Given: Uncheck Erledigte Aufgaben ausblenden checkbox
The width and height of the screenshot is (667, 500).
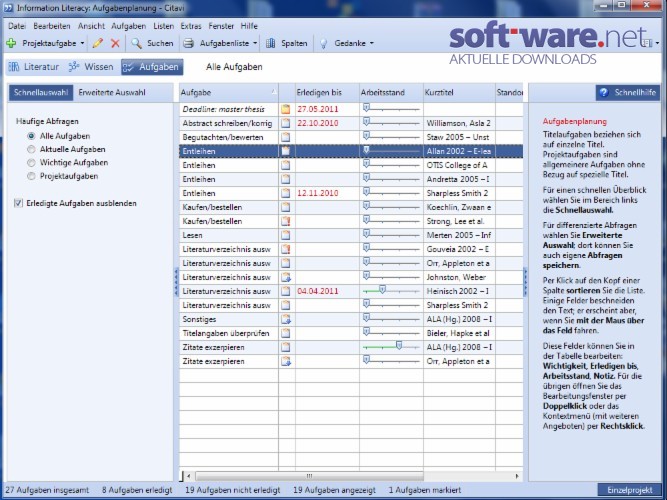Looking at the screenshot, I should (x=18, y=203).
